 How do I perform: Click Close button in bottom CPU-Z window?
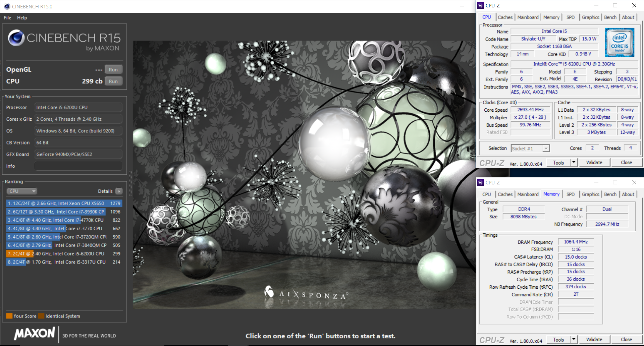point(626,340)
